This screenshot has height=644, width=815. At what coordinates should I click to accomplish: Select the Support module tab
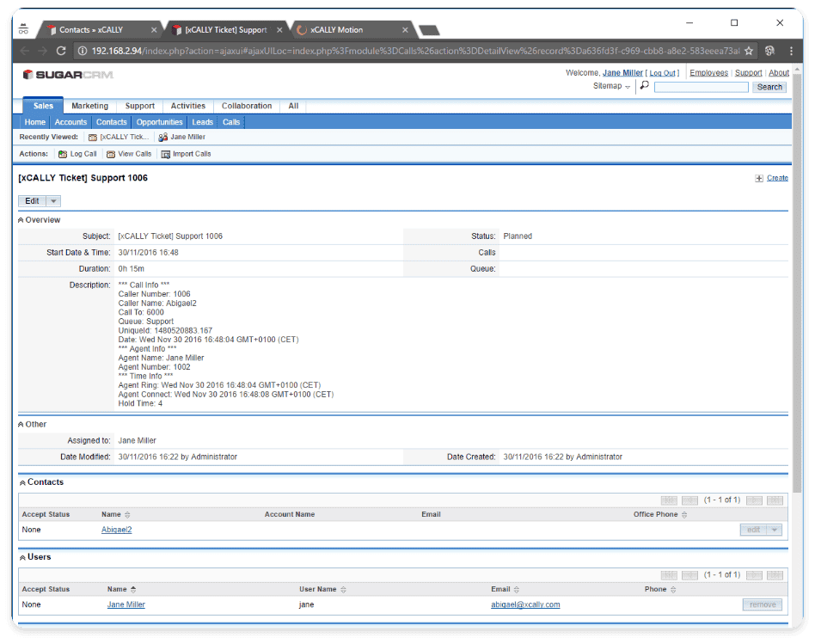point(140,106)
